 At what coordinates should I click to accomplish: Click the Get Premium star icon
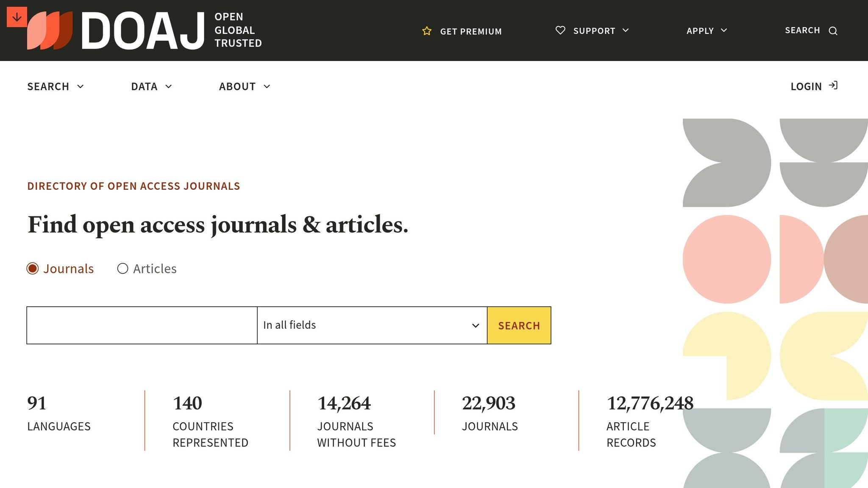[427, 31]
